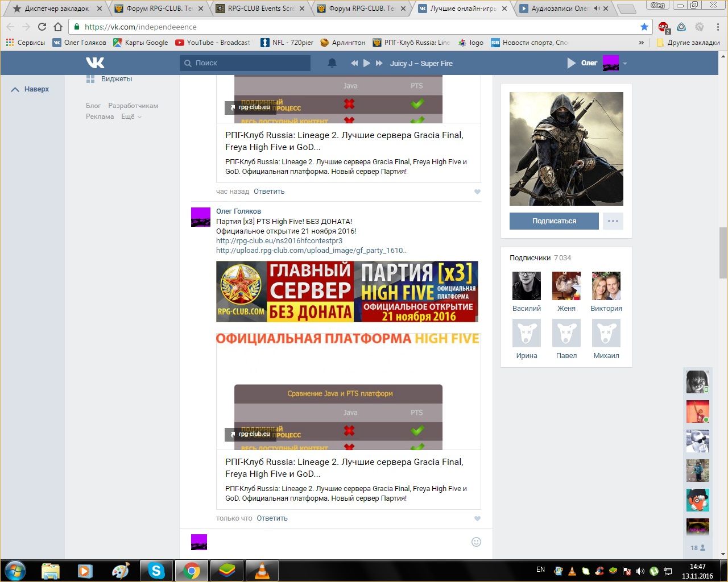
Task: Click Ответить under the только что post
Action: pos(272,518)
